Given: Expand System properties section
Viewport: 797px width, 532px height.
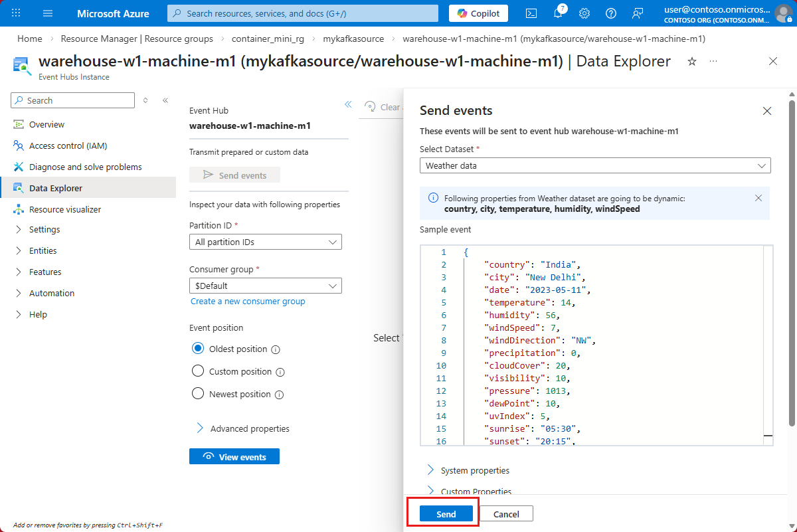Looking at the screenshot, I should point(468,470).
